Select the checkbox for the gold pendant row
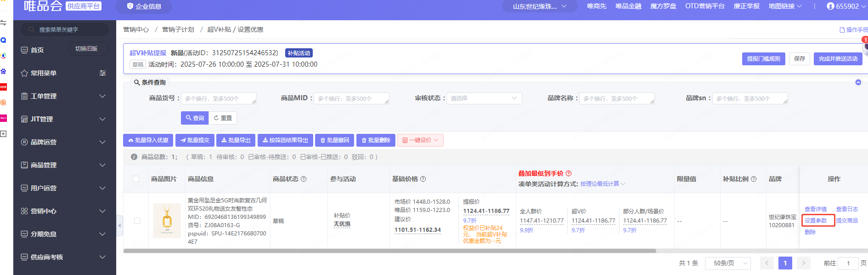 pos(137,221)
